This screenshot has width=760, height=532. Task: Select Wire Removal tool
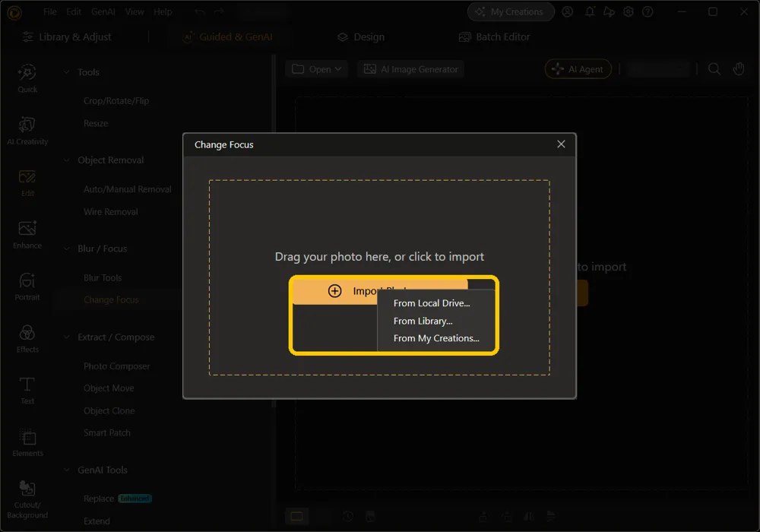click(110, 212)
